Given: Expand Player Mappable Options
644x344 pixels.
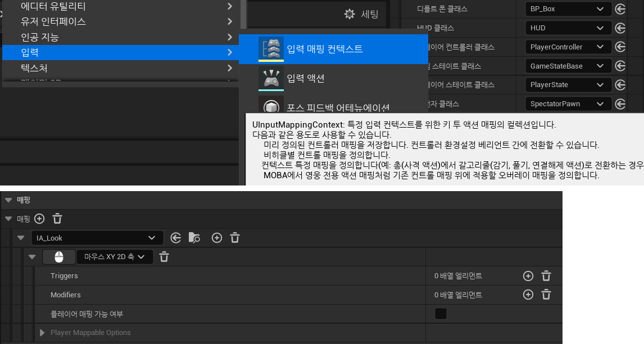Looking at the screenshot, I should coord(42,332).
